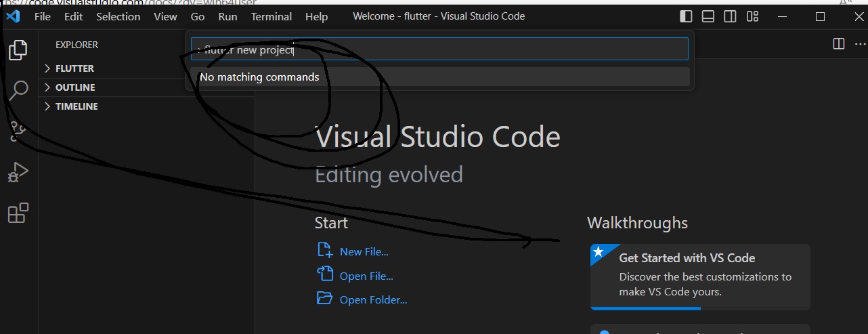Image resolution: width=868 pixels, height=334 pixels.
Task: Toggle secondary side bar layout icon
Action: (x=730, y=16)
